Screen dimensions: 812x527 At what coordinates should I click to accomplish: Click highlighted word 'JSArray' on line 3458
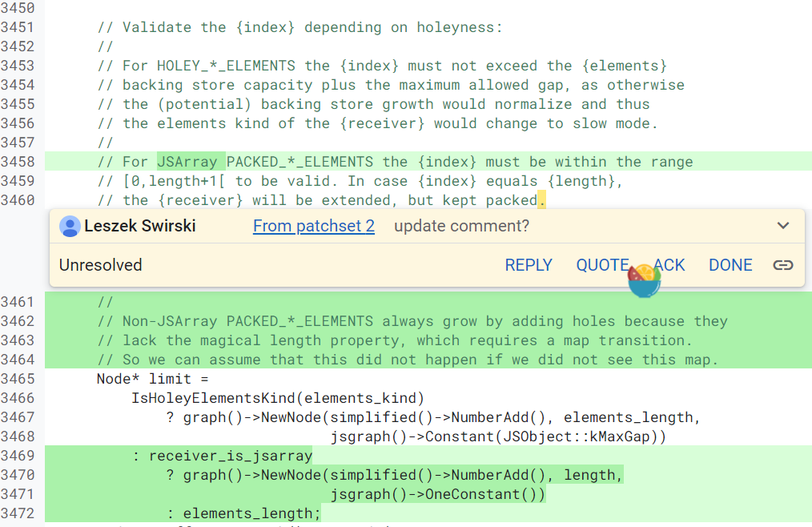coord(187,162)
